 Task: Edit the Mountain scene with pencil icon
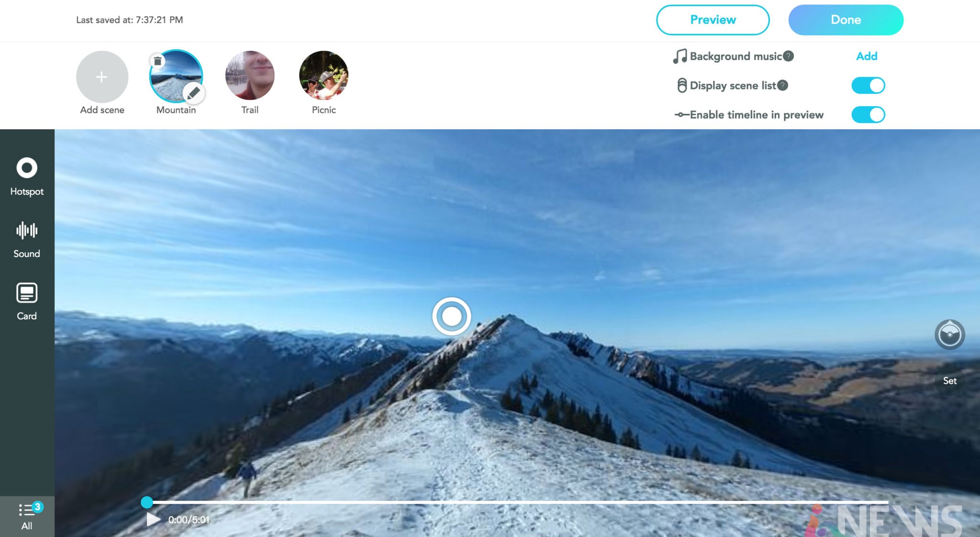click(x=193, y=92)
